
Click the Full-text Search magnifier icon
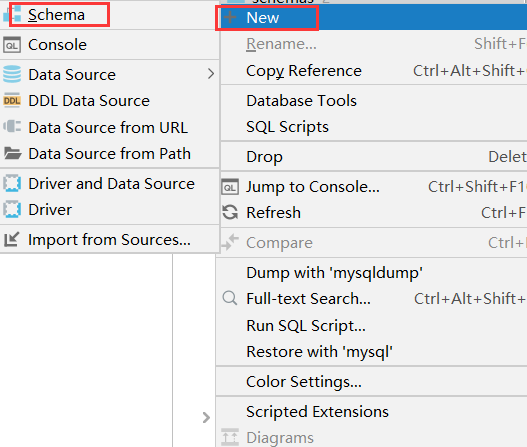tap(230, 298)
